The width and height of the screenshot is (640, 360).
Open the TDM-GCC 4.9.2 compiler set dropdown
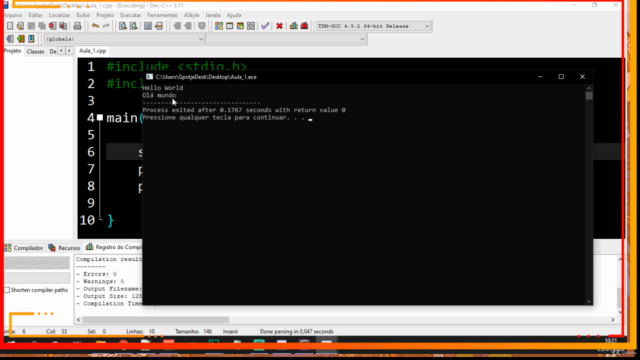373,26
